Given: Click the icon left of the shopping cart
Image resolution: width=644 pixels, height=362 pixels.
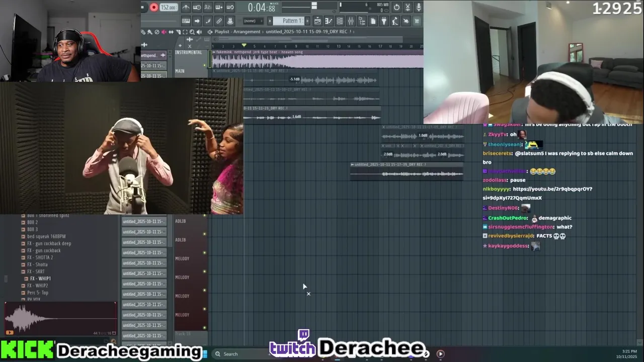Looking at the screenshot, I should [406, 21].
